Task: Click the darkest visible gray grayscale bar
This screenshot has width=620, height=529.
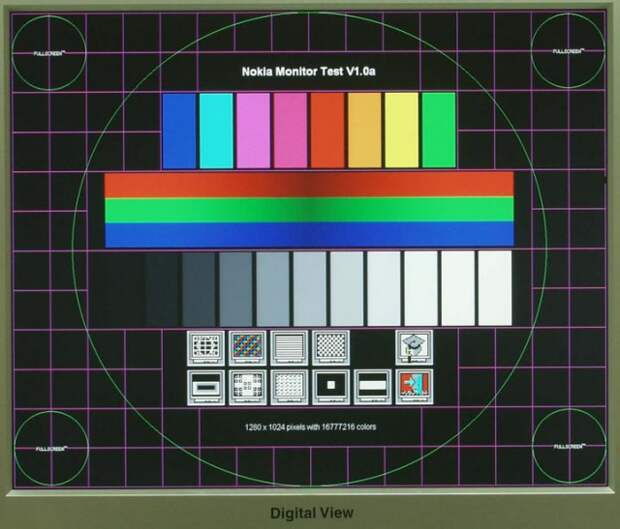Action: 161,289
